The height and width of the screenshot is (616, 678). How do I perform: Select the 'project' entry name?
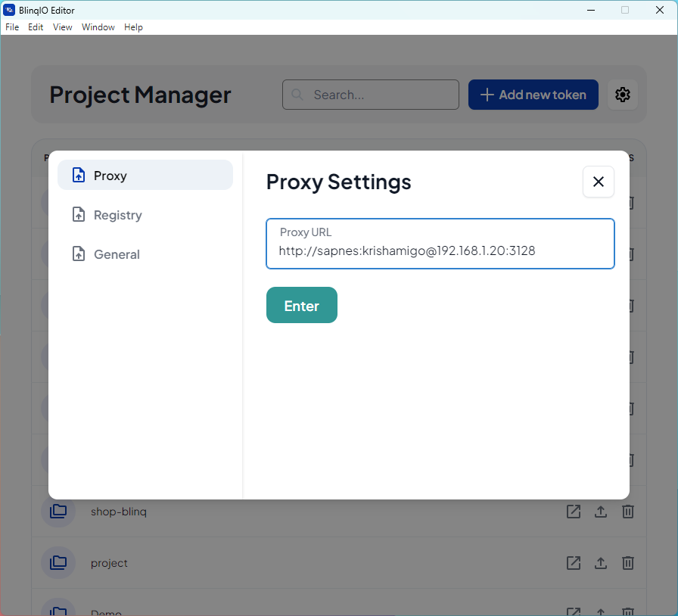point(109,563)
